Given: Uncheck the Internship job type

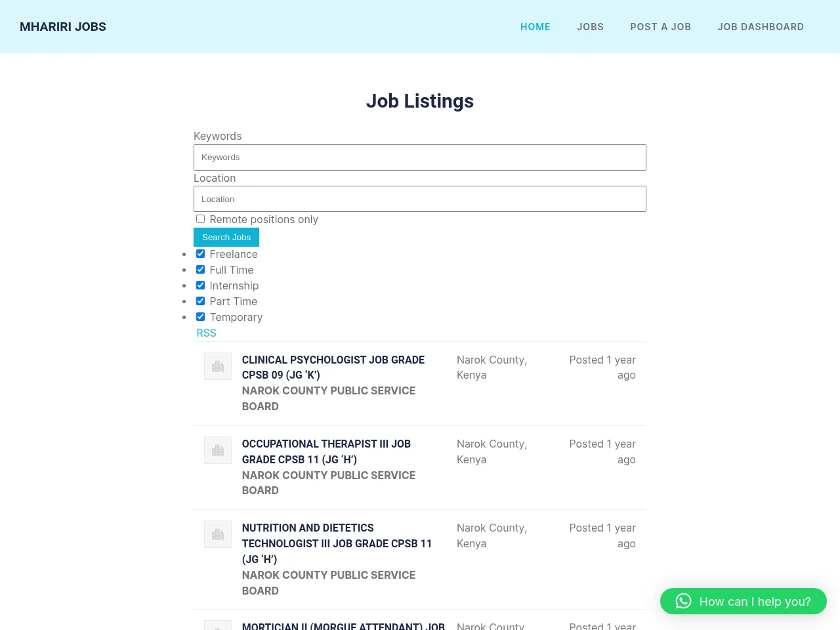Looking at the screenshot, I should [201, 285].
